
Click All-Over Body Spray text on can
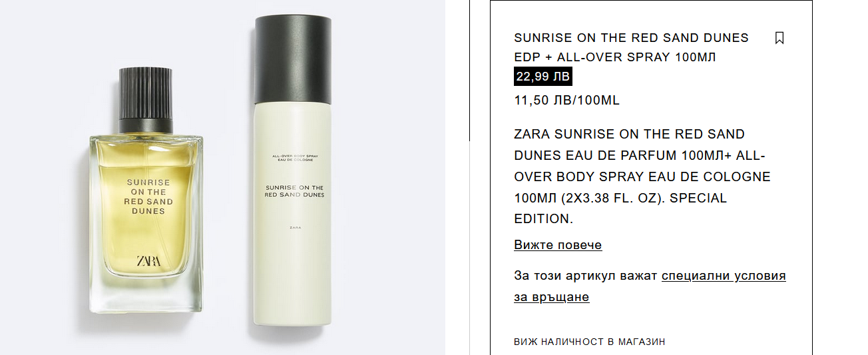tap(296, 157)
